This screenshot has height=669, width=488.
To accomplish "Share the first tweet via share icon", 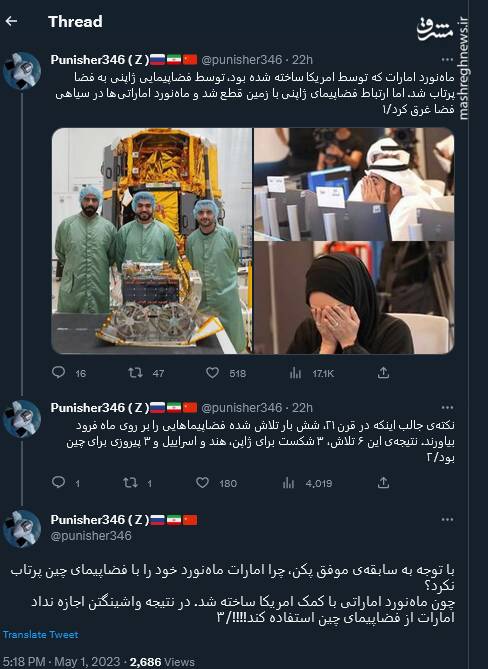I will 383,373.
